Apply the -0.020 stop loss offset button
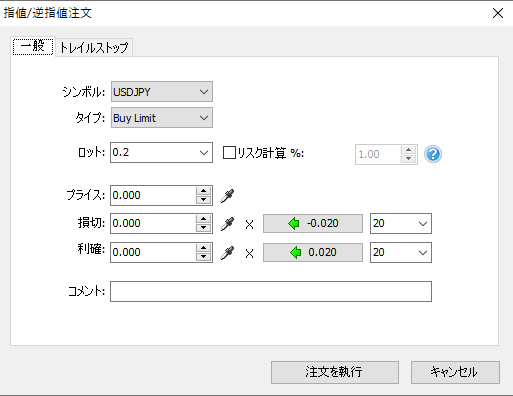Viewport: 513px width, 396px height. click(313, 223)
